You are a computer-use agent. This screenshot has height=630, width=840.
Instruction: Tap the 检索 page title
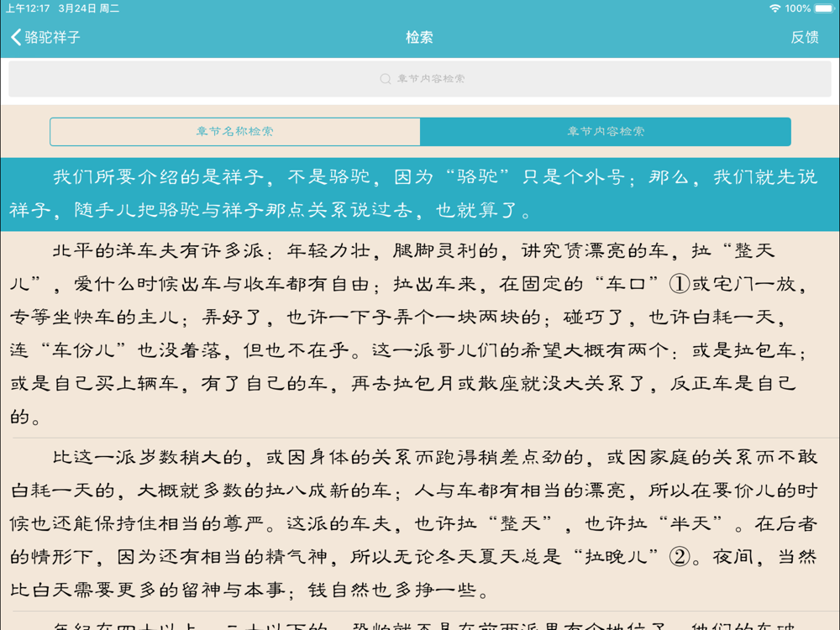click(419, 37)
